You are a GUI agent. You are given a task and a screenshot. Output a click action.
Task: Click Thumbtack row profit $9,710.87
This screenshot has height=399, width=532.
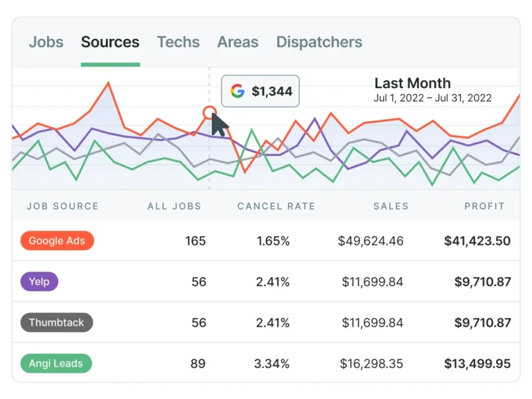482,323
